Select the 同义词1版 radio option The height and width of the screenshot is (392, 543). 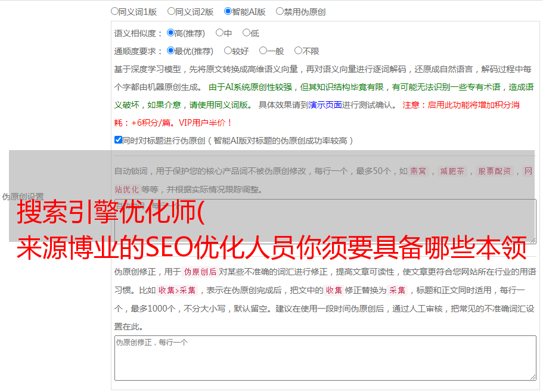point(114,11)
